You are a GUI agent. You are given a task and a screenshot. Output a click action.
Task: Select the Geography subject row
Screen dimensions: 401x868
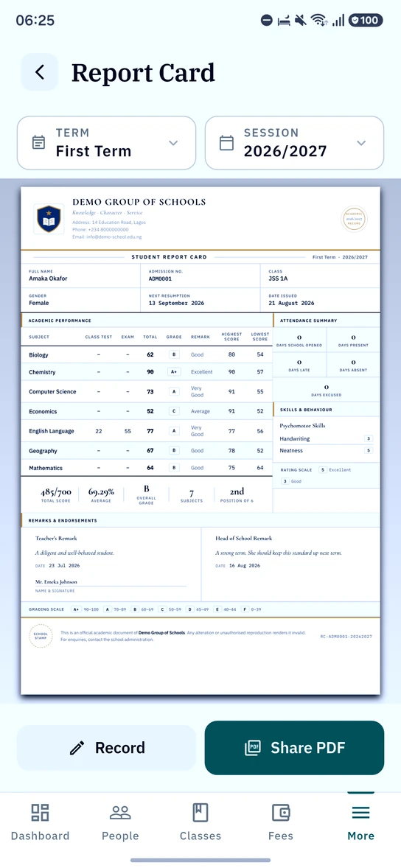(147, 451)
